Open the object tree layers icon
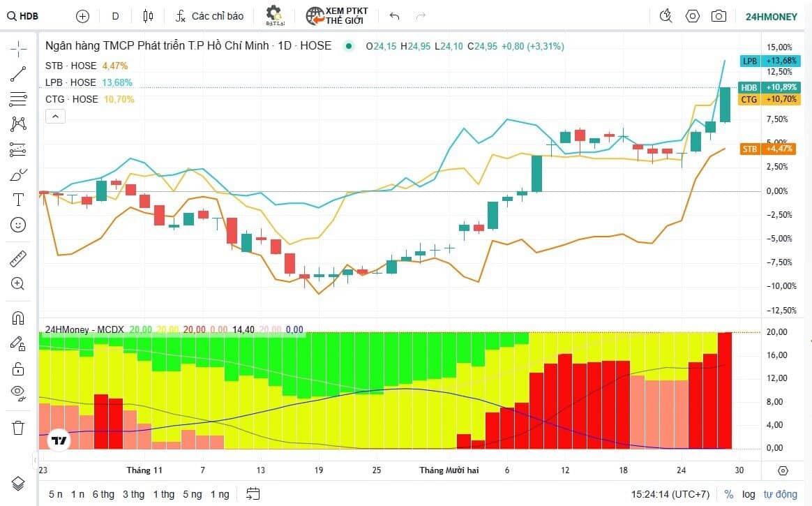 coord(18,483)
